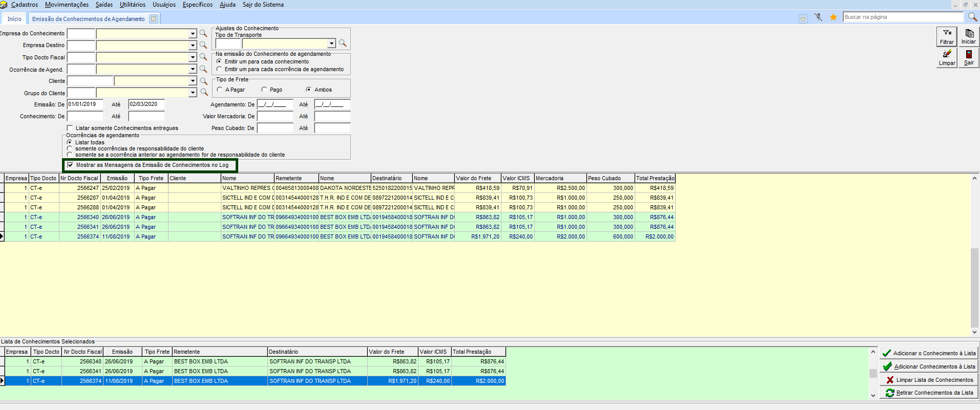Close the Emissão de Conhecimentos de Agendamento tab
The image size is (980, 410).
tap(153, 19)
